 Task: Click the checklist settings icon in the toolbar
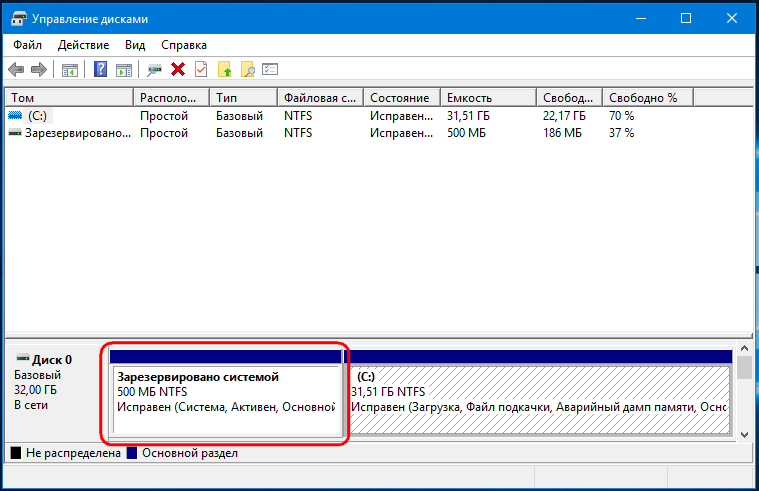coord(270,69)
